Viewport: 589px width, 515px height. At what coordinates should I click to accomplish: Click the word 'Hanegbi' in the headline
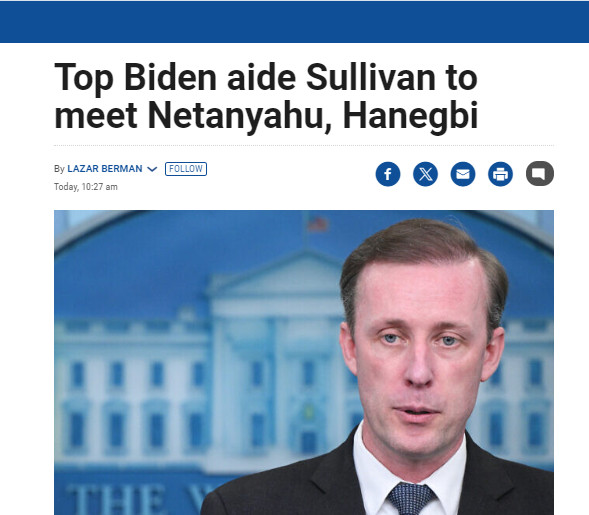(410, 115)
